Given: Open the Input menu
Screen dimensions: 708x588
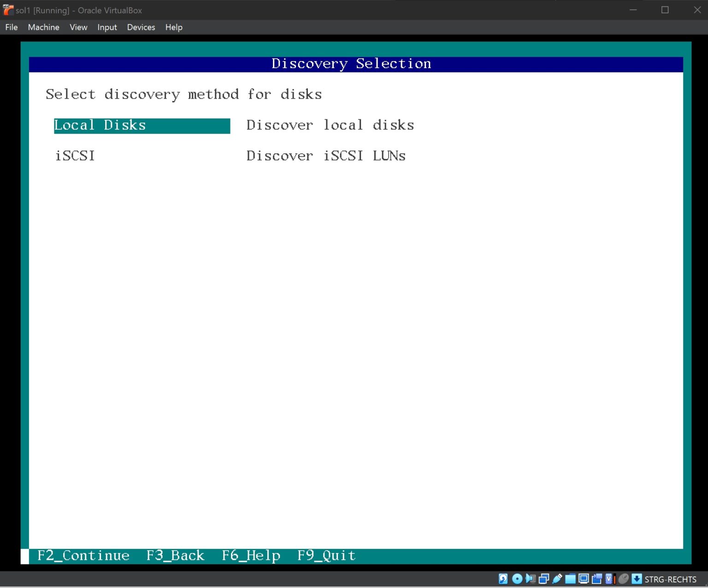Looking at the screenshot, I should [107, 27].
